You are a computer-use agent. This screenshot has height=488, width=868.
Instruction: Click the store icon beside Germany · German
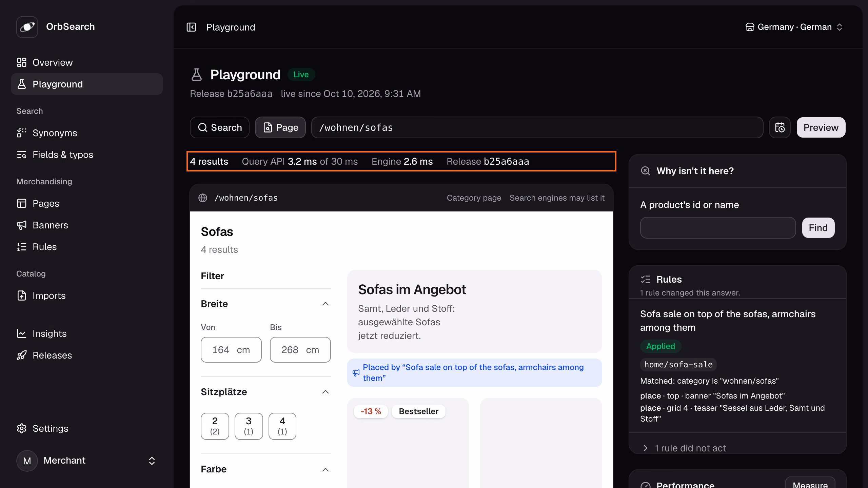click(x=750, y=27)
